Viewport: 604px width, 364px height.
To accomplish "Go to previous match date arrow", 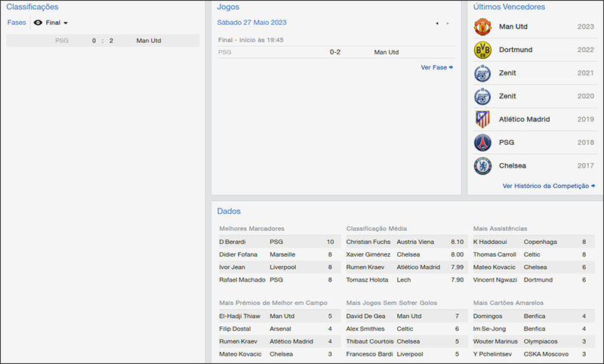I will coord(436,23).
